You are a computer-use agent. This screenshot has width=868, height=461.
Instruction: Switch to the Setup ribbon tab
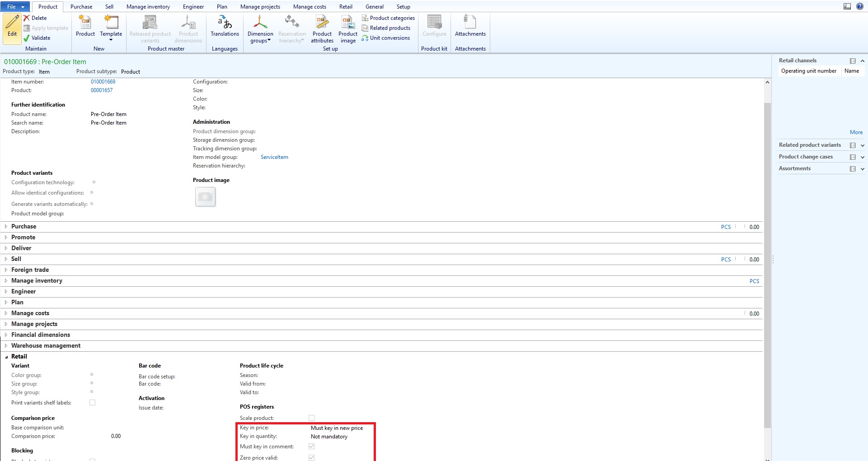404,7
